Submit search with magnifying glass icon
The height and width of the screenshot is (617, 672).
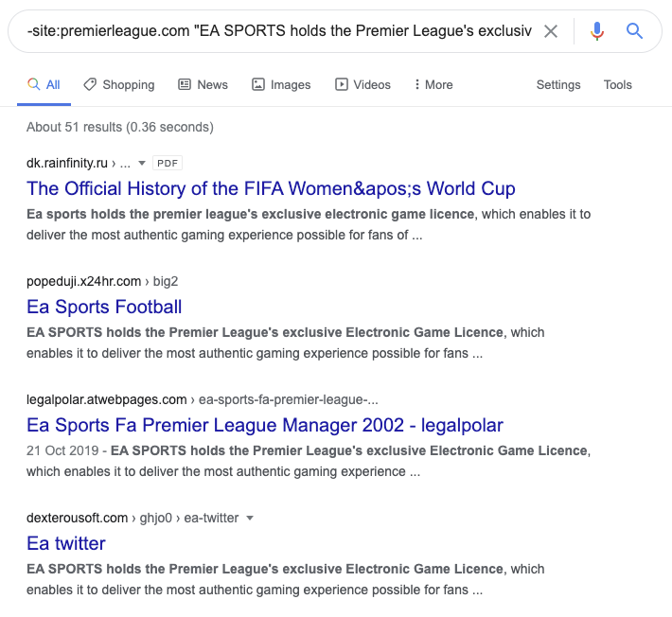pos(635,31)
